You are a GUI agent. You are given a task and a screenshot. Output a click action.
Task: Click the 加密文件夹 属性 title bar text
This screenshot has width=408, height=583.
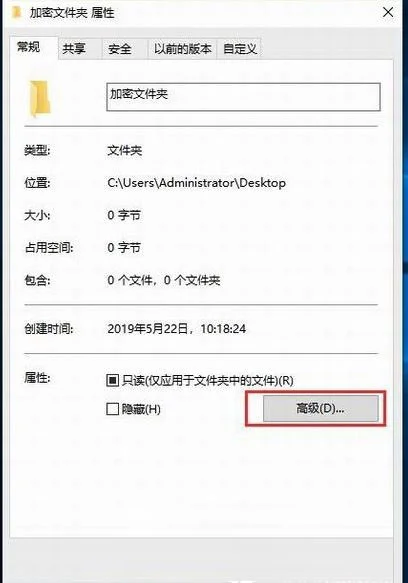pyautogui.click(x=72, y=13)
